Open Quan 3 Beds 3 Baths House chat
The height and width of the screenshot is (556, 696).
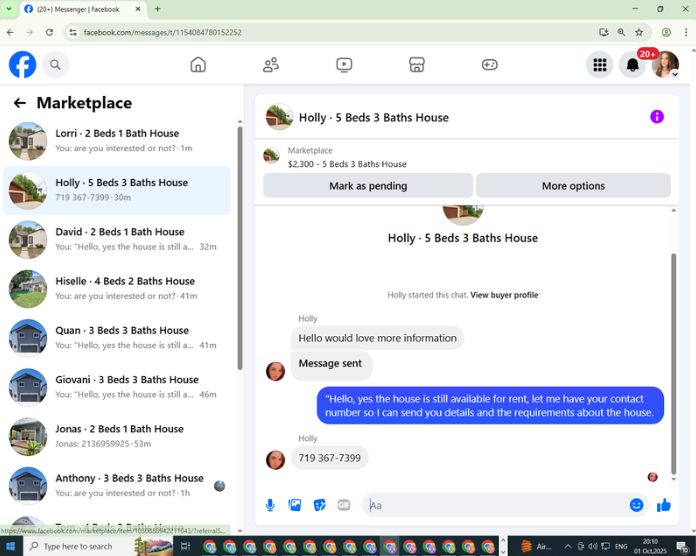click(x=117, y=338)
